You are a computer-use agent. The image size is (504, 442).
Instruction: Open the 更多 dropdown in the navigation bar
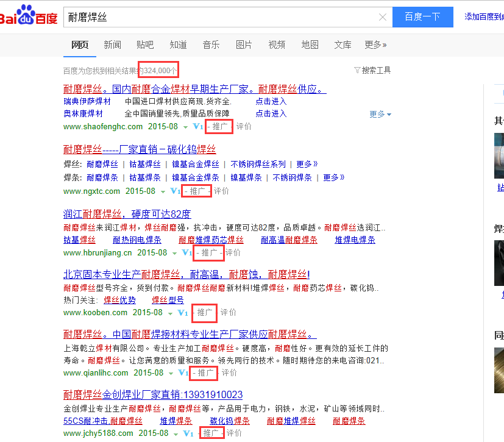point(373,44)
